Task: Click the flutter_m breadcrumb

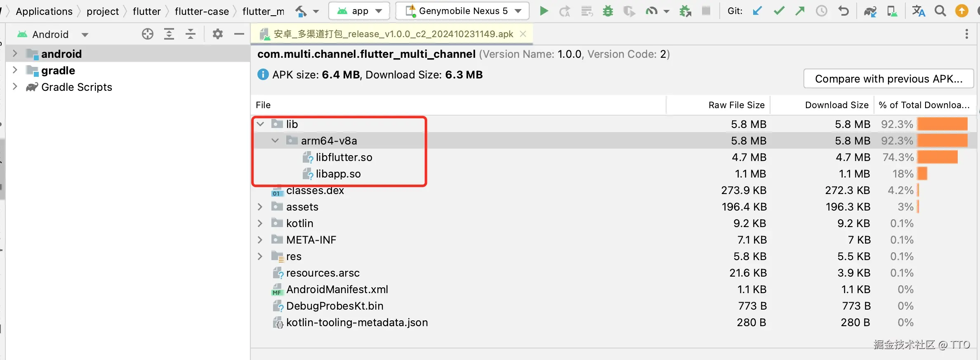Action: (x=263, y=11)
